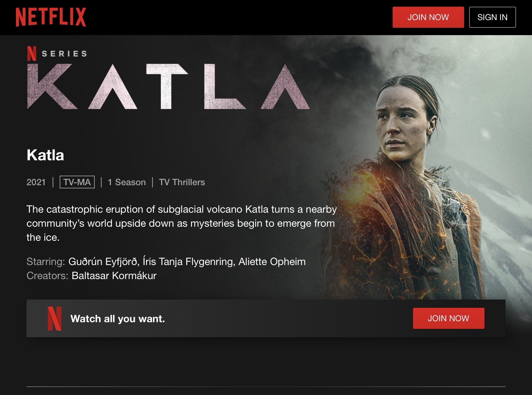The width and height of the screenshot is (532, 395).
Task: Open Guðrún Eyfjörð cast link
Action: tap(103, 262)
